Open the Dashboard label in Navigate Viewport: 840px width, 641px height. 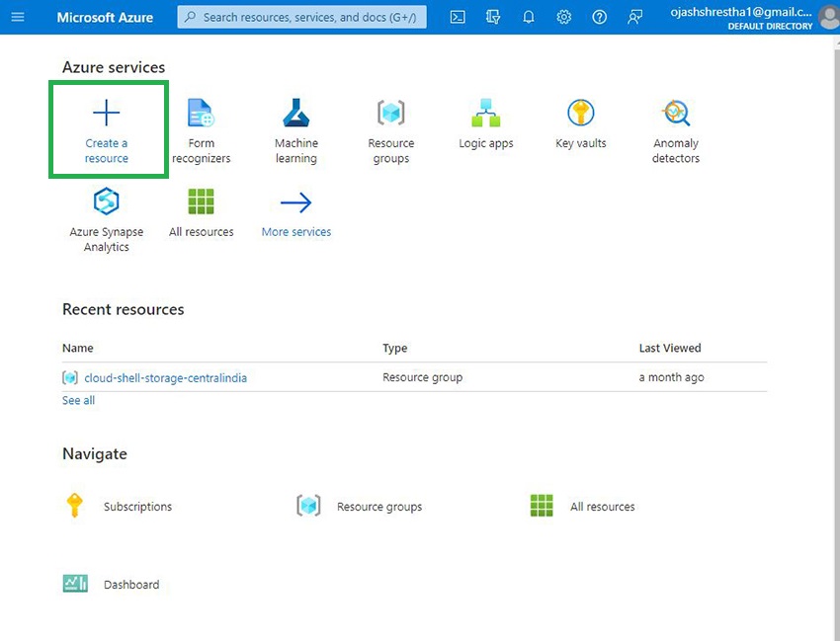click(x=131, y=585)
